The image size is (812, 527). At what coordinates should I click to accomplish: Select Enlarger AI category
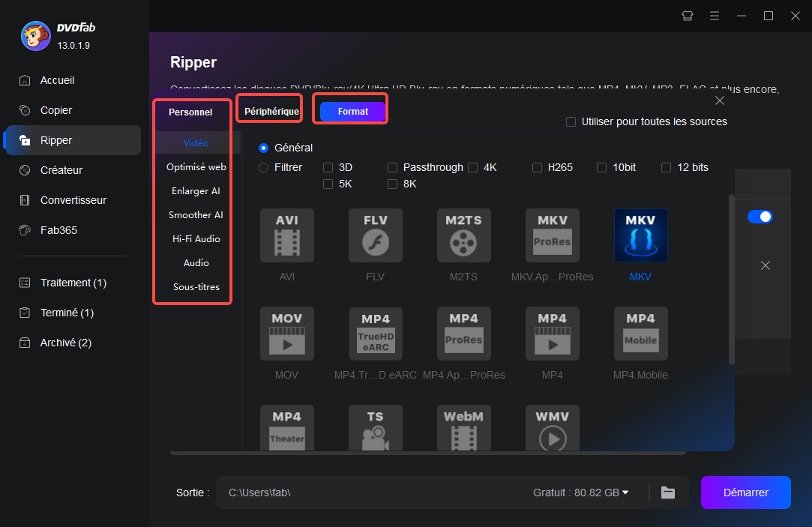[196, 191]
